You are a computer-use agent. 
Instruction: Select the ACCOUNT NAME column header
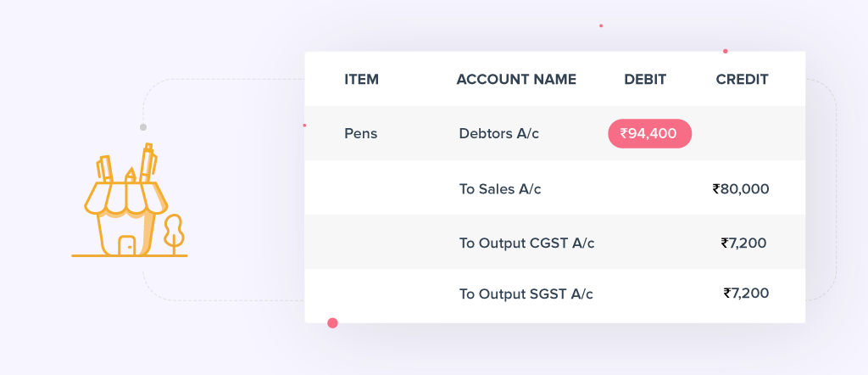point(515,80)
